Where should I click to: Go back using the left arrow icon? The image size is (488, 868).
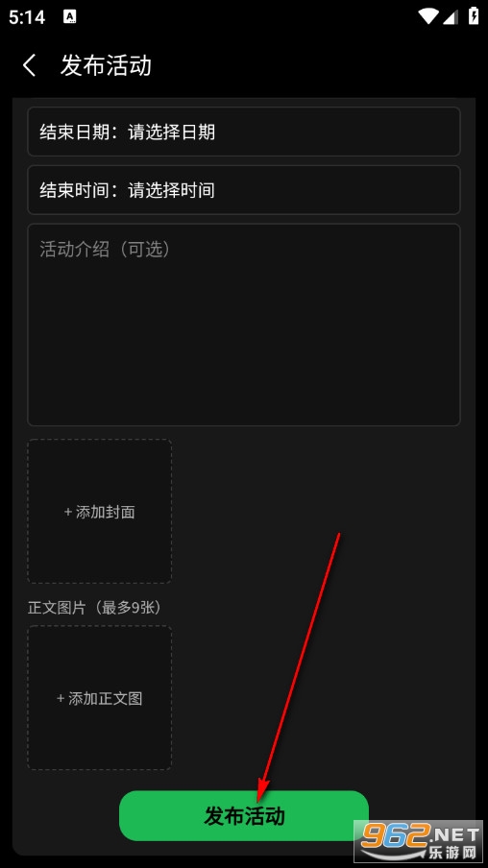pos(30,65)
